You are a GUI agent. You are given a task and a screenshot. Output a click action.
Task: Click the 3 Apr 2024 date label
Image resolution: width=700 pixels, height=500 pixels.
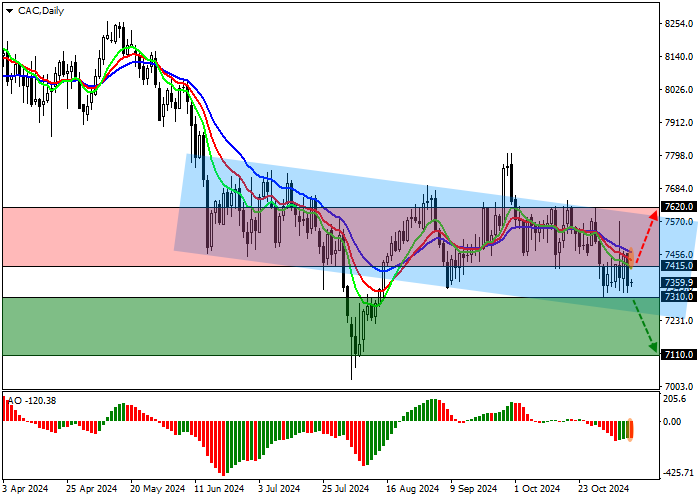(x=25, y=489)
